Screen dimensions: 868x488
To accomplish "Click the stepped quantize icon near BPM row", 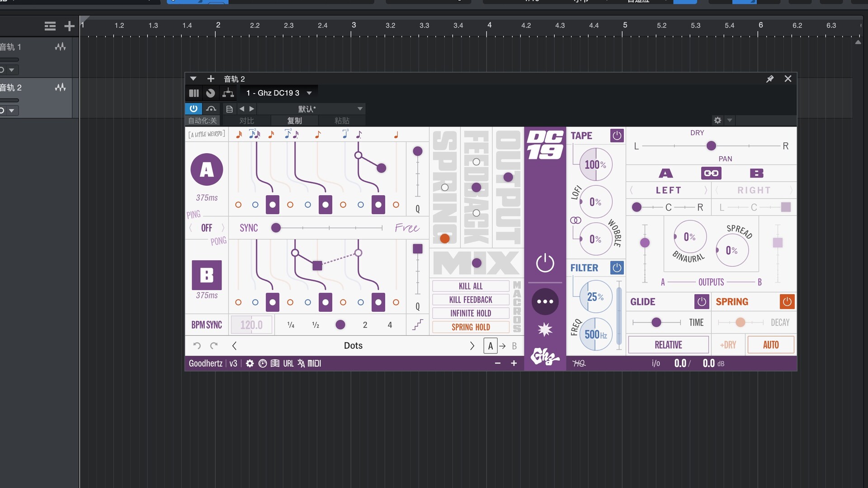I will [418, 325].
